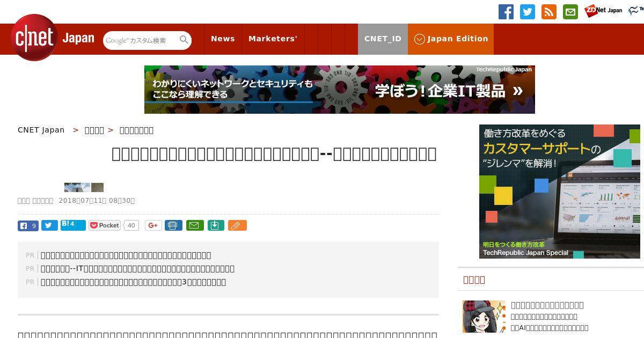
Task: Open the Marketers' menu
Action: (x=273, y=39)
